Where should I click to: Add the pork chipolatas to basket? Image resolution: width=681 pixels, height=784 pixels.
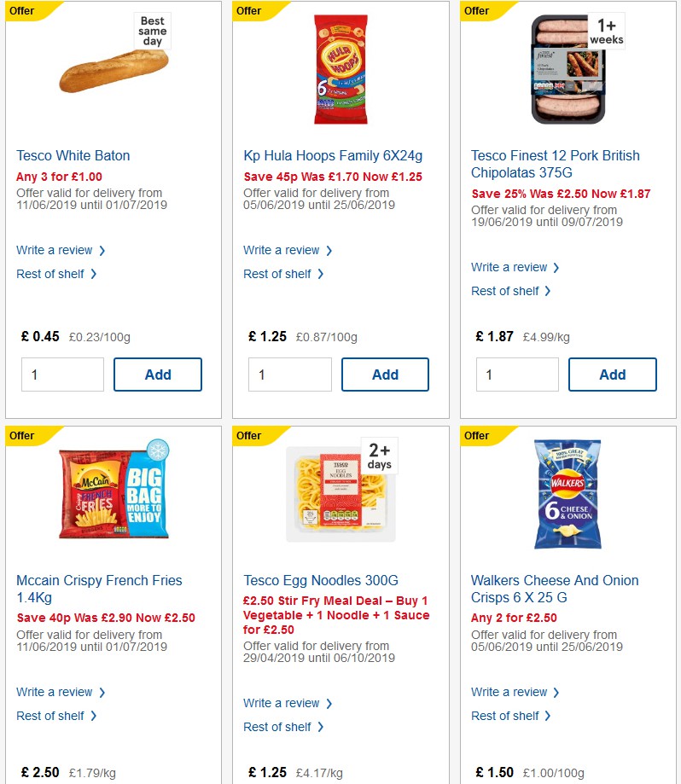tap(612, 374)
